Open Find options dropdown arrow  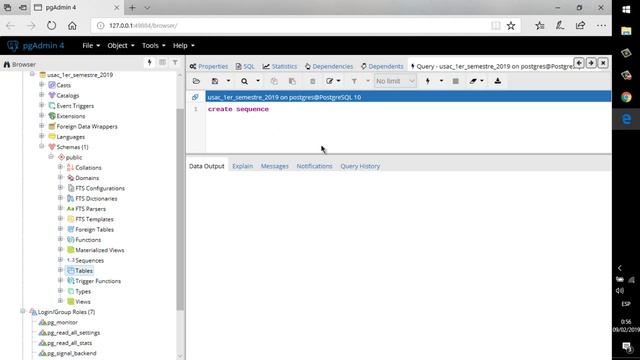pyautogui.click(x=258, y=81)
